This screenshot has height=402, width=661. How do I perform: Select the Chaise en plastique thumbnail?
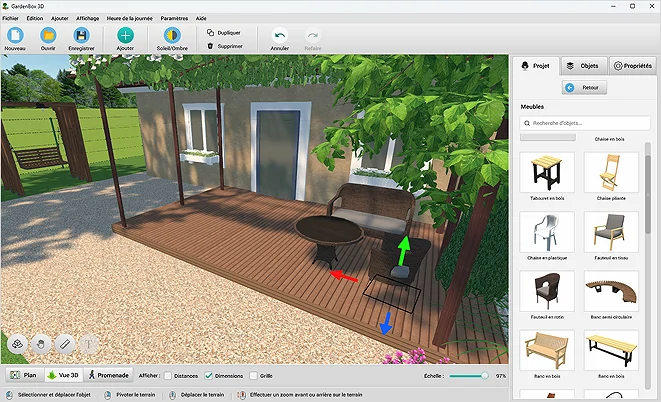(547, 232)
